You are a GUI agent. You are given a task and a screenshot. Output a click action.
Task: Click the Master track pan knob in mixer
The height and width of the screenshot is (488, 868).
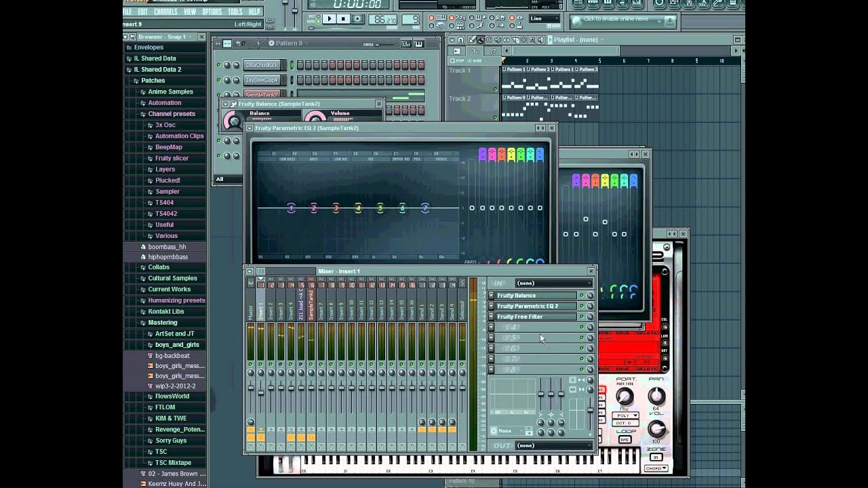pyautogui.click(x=251, y=373)
